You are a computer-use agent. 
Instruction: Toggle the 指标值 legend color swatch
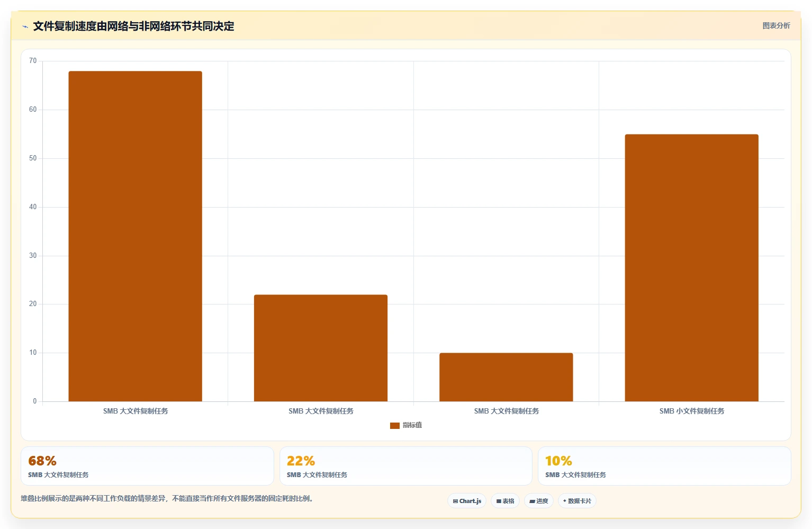tap(394, 425)
